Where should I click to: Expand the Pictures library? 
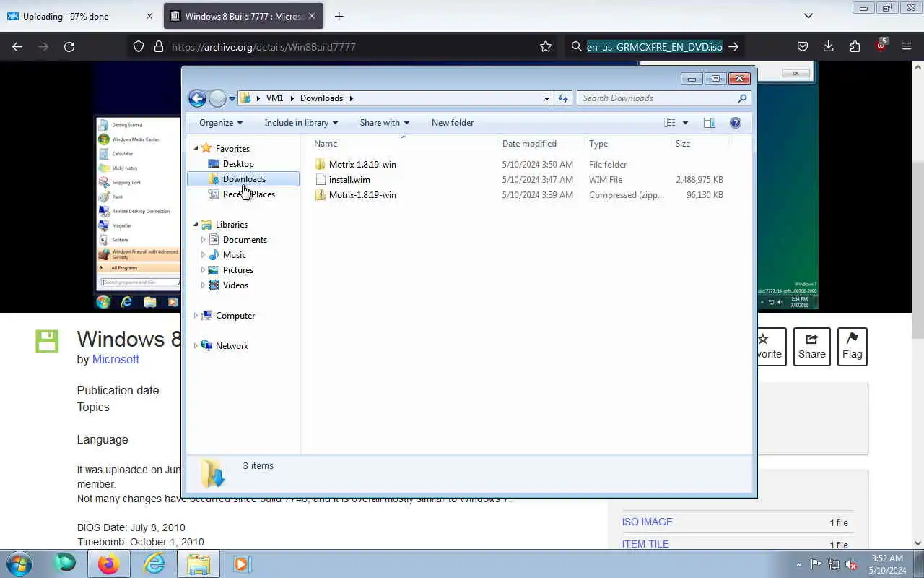pyautogui.click(x=203, y=270)
